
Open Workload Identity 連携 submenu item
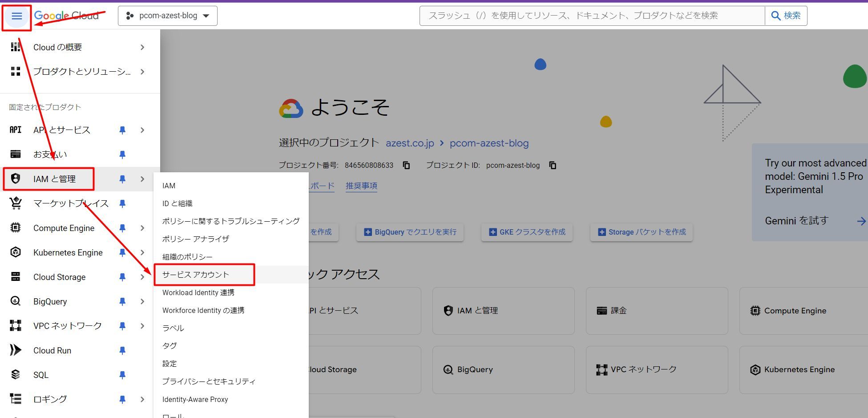pos(231,292)
